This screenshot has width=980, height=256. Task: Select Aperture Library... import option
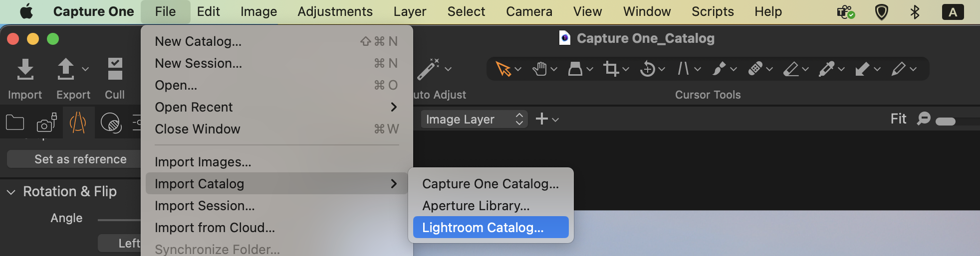[x=476, y=206]
